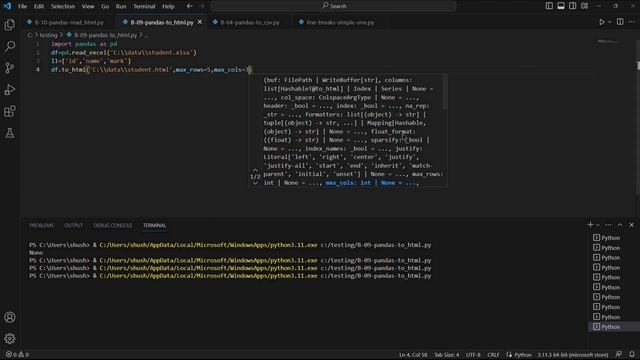Run Python file with play icon
Viewport: 640px width, 360px height.
coord(602,22)
